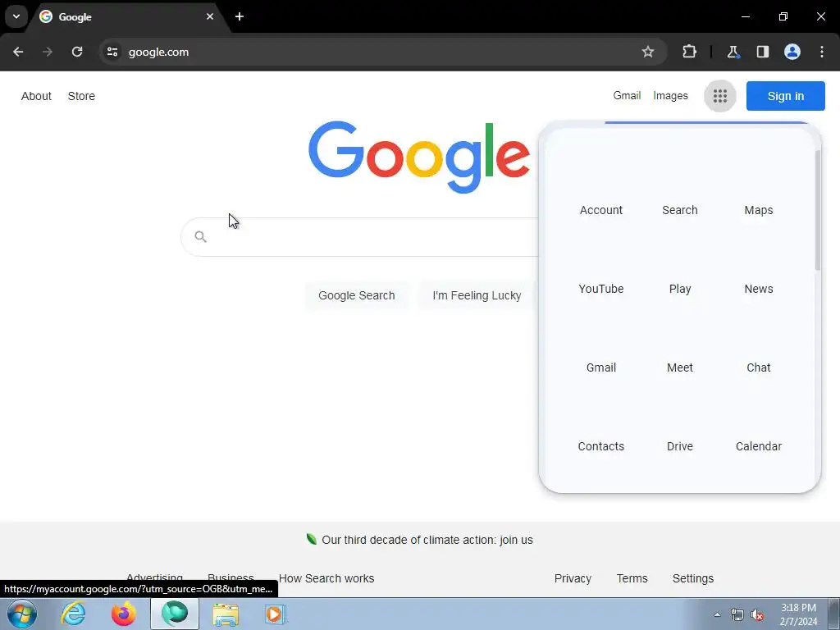840x630 pixels.
Task: Click the back navigation arrow
Action: coord(18,52)
